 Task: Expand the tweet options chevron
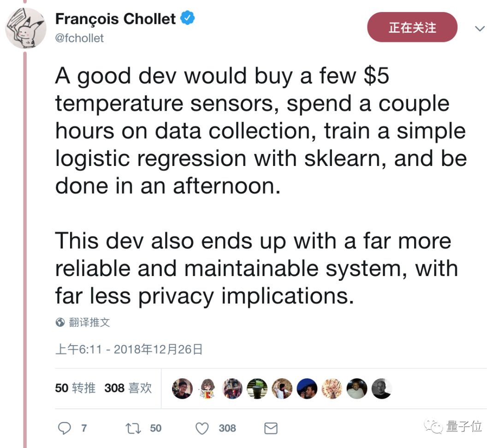[x=480, y=29]
